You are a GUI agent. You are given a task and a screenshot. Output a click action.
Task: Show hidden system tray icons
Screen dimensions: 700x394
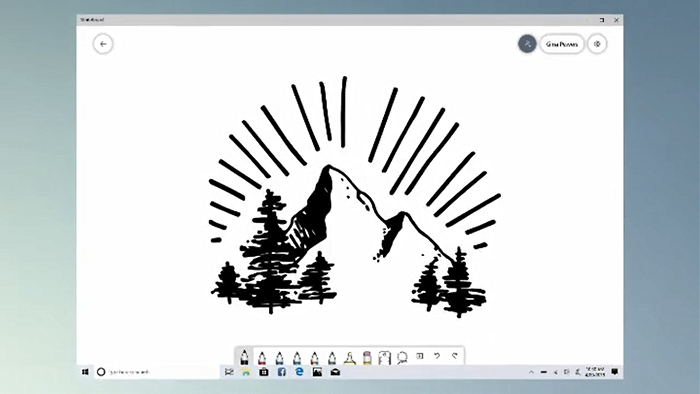click(x=531, y=372)
